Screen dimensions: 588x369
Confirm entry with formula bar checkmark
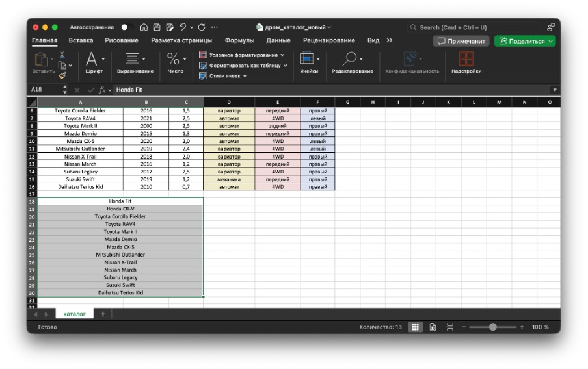[91, 90]
